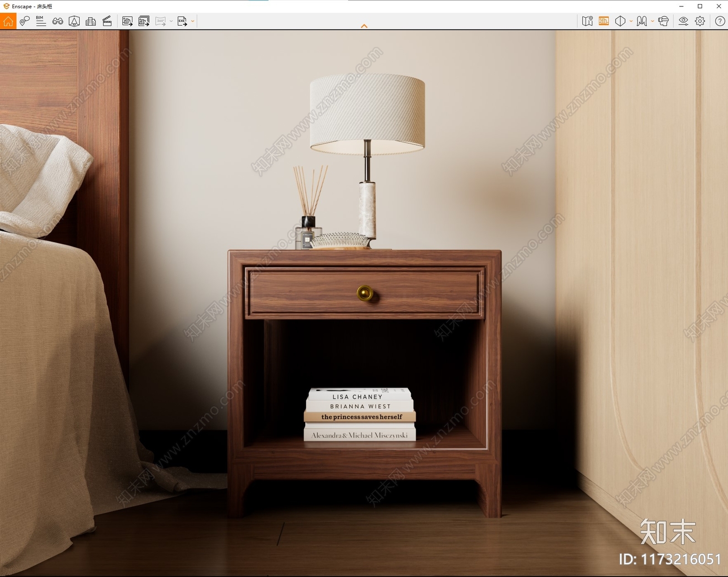728x577 pixels.
Task: Expand the EXE export dropdown arrow
Action: (192, 21)
